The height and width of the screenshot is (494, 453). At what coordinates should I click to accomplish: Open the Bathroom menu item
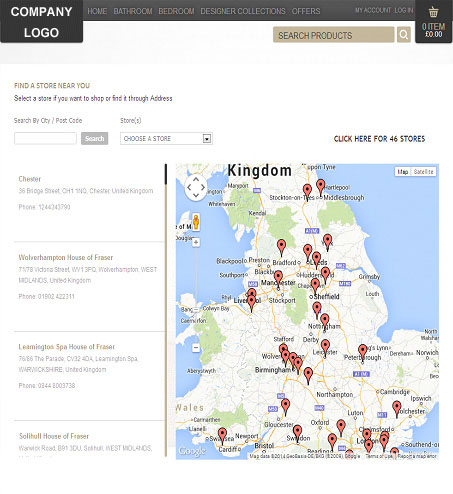pos(133,11)
